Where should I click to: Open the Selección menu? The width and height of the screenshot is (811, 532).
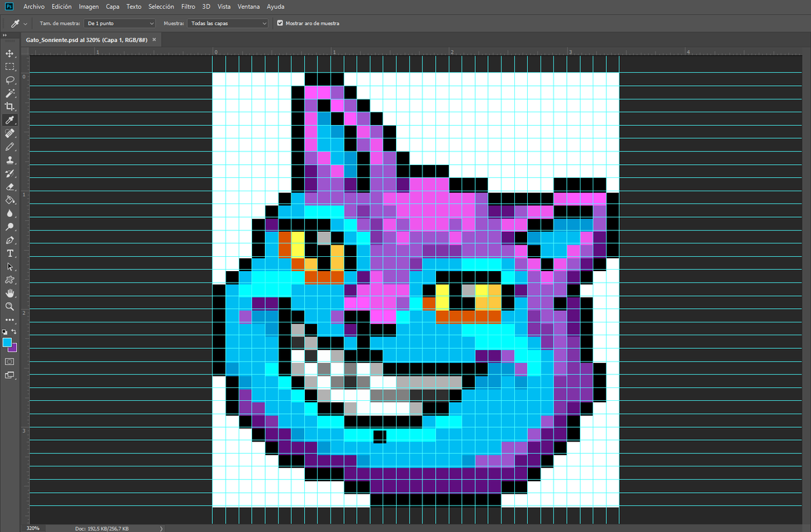click(162, 6)
